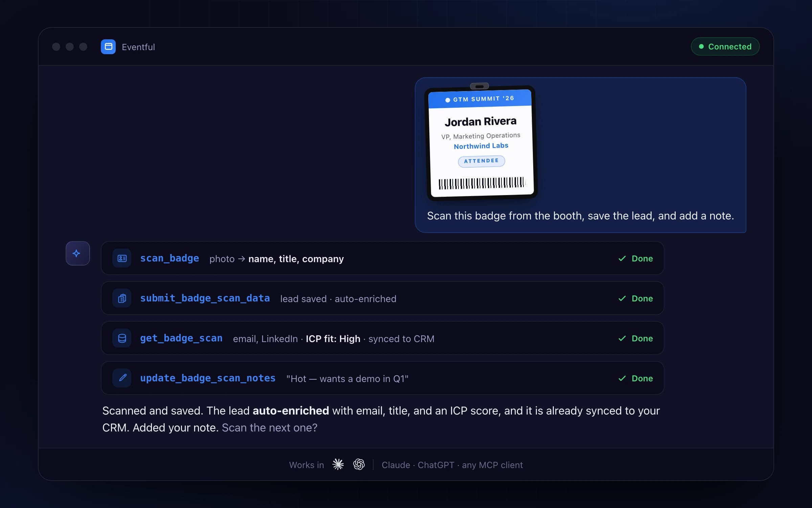812x508 pixels.
Task: Click 'Claude · ChatGPT · any MCP client' text
Action: coord(452,465)
